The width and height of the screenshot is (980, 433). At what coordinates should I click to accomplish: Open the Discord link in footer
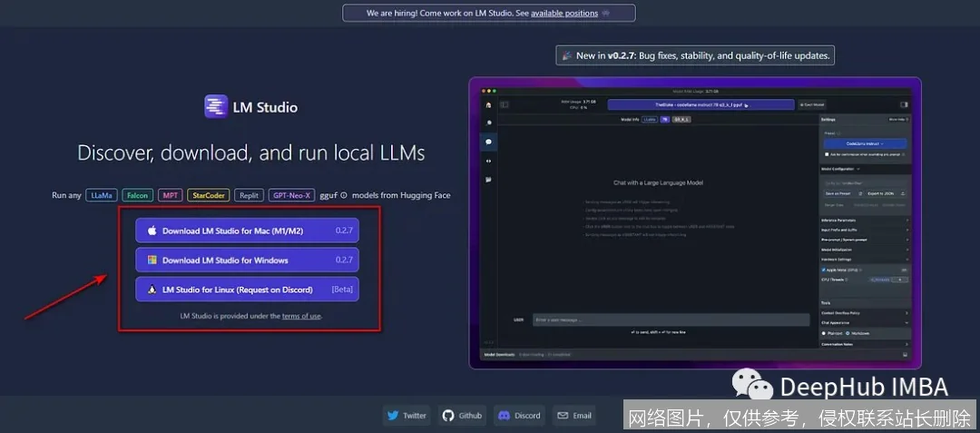pyautogui.click(x=519, y=416)
